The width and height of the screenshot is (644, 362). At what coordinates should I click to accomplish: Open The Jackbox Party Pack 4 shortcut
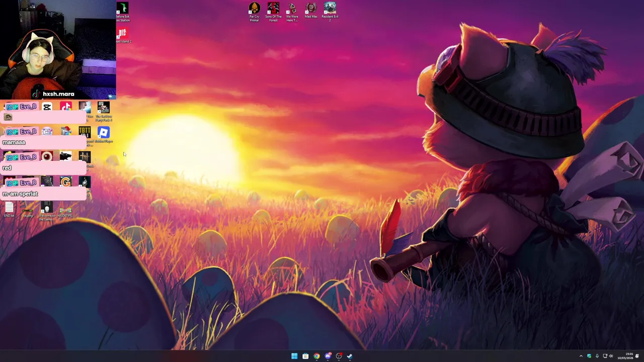[x=104, y=112]
